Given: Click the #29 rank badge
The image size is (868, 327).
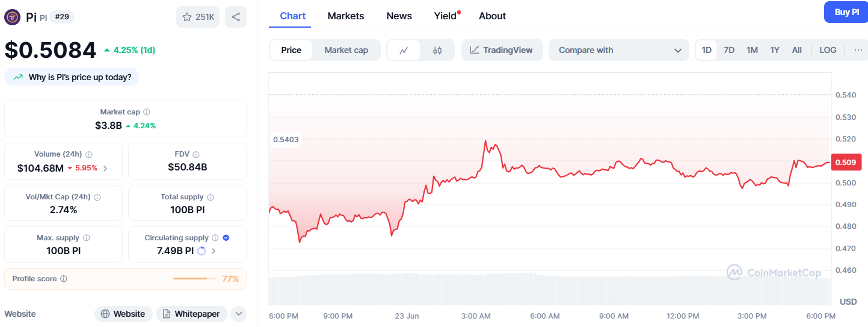Looking at the screenshot, I should tap(62, 17).
